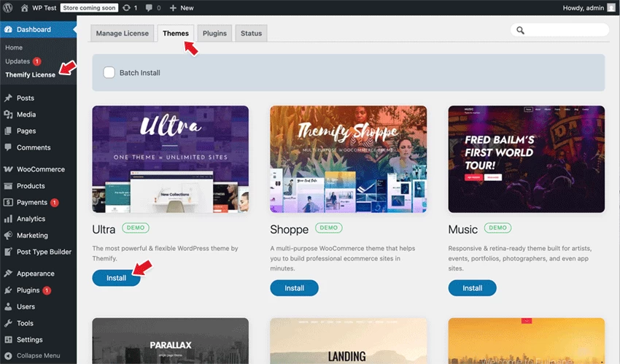
Task: Enable the Batch Install checkbox
Action: coord(109,73)
